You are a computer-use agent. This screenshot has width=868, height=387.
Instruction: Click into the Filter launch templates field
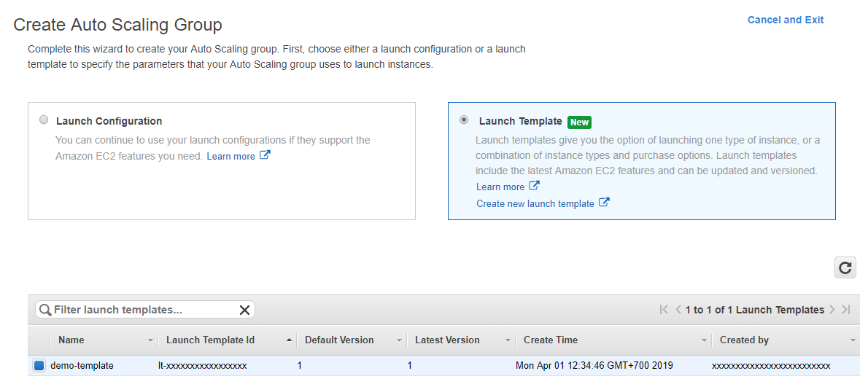(x=142, y=310)
